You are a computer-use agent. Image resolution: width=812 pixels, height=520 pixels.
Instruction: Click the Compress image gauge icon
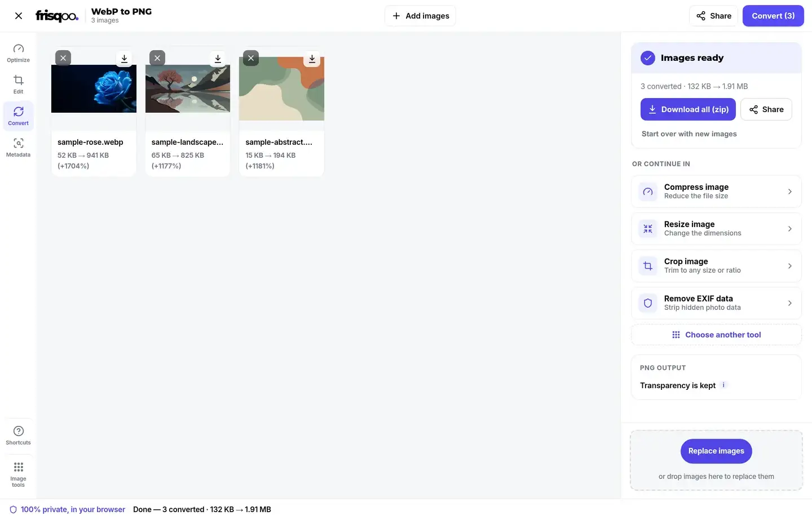tap(648, 192)
